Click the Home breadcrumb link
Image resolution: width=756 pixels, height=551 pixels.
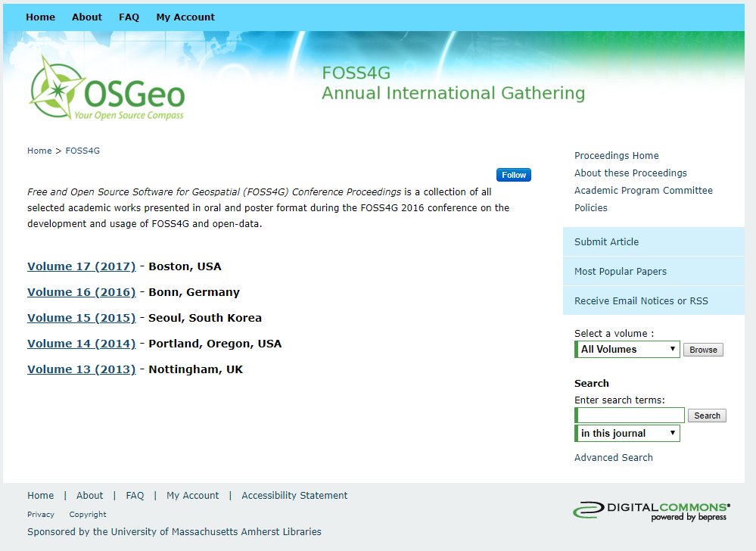click(39, 151)
